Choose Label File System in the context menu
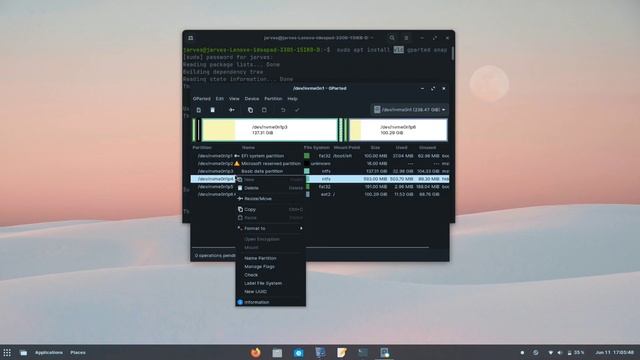Screen dimensions: 640x360 point(271,283)
